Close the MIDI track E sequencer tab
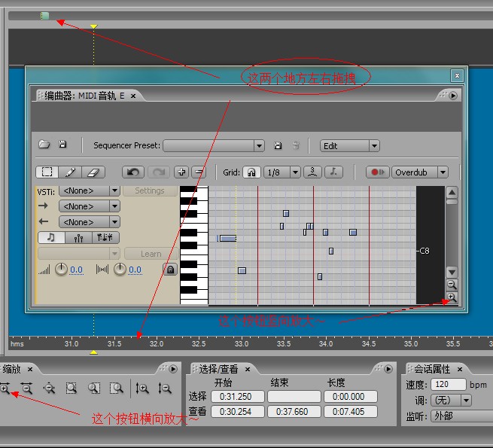493x448 pixels. pos(133,96)
